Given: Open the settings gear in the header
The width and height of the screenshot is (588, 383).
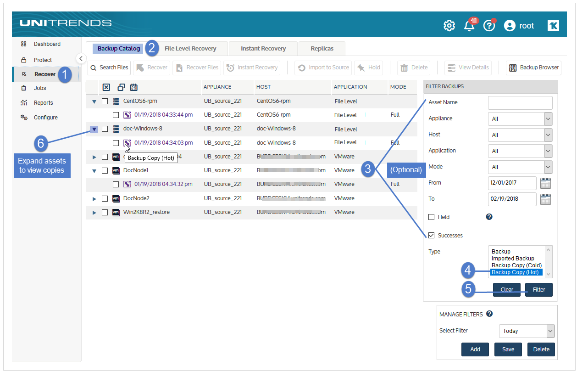Looking at the screenshot, I should [x=449, y=26].
